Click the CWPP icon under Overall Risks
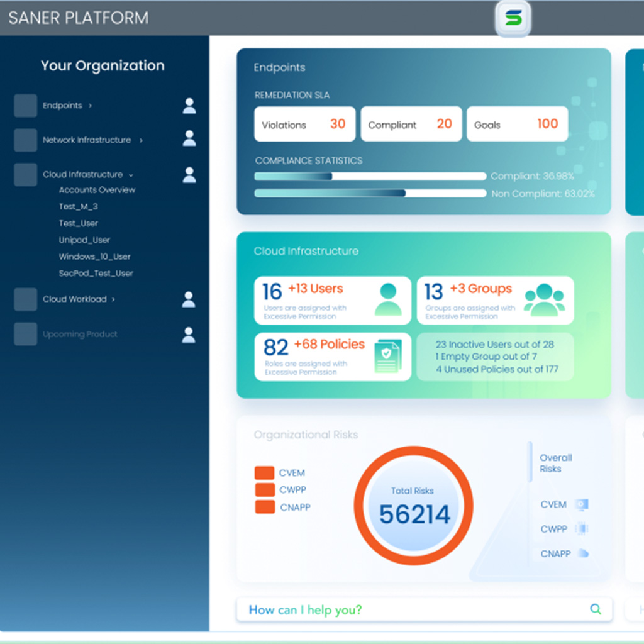 581,530
